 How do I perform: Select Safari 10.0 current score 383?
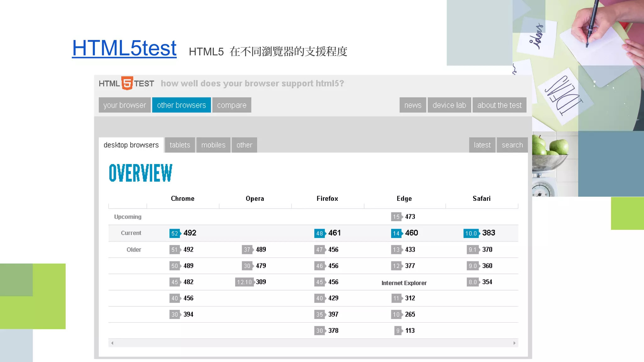click(x=479, y=233)
